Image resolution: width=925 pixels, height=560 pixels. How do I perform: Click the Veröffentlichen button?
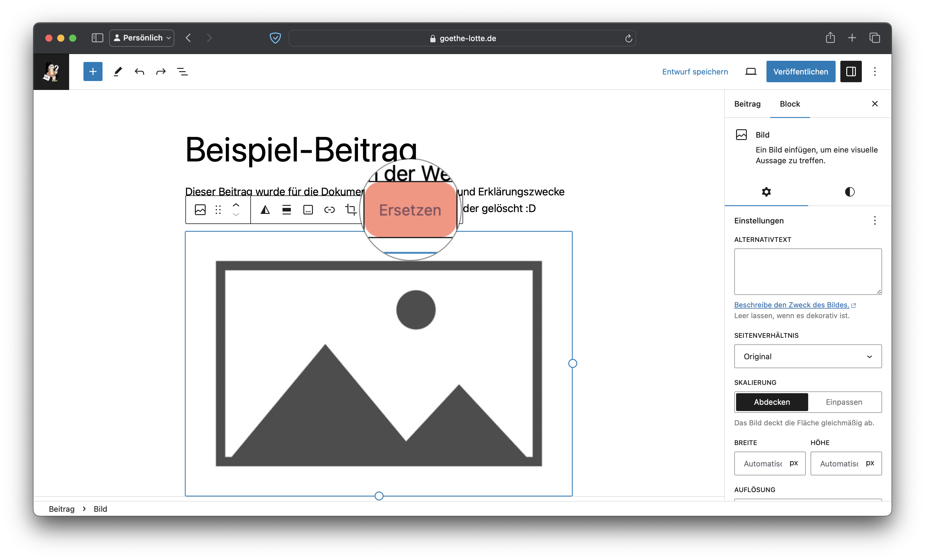pyautogui.click(x=800, y=71)
